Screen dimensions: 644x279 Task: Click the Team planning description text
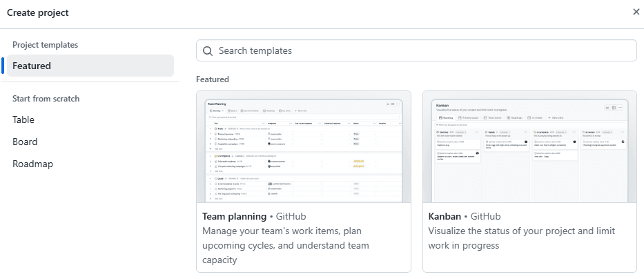[286, 245]
